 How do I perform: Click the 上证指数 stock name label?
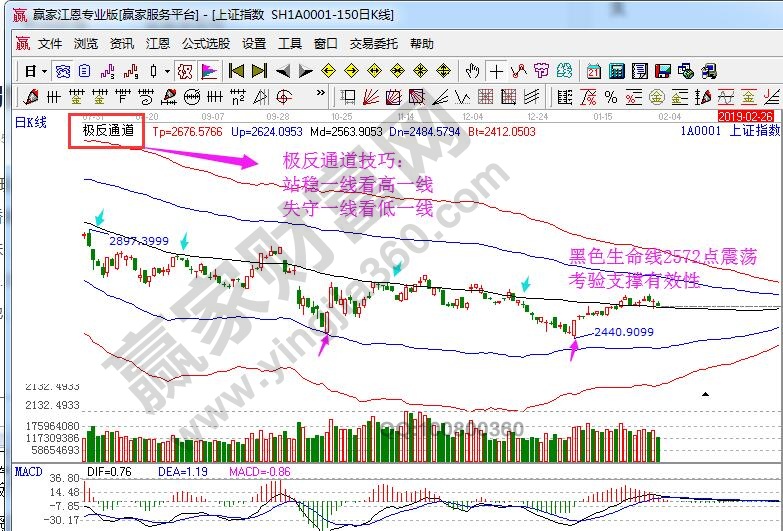point(754,131)
